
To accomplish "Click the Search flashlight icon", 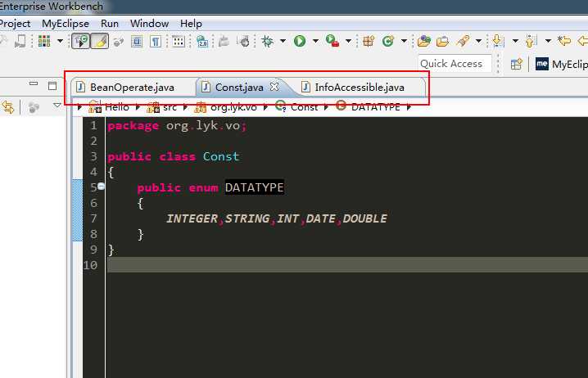I will click(x=464, y=41).
